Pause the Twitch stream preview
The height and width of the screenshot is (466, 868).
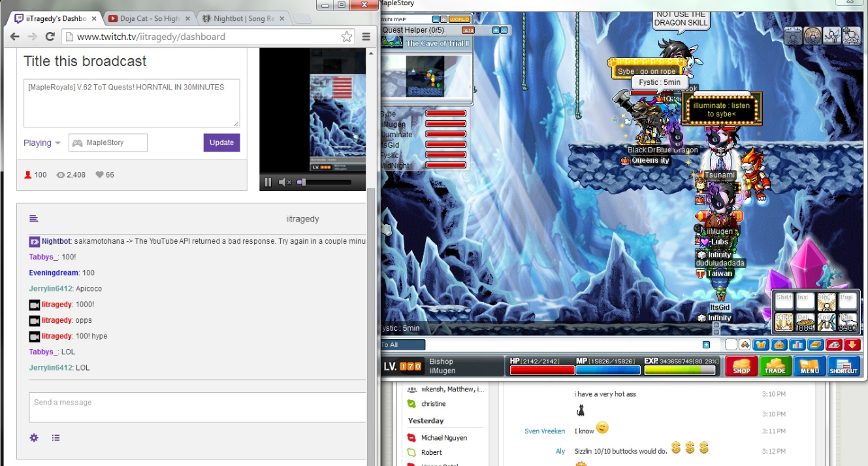click(x=268, y=182)
